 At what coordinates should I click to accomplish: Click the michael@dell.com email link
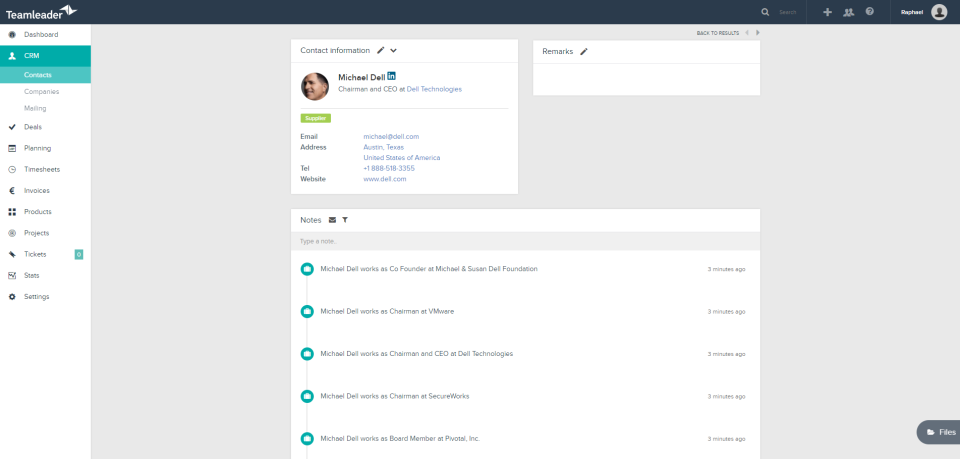(x=391, y=136)
